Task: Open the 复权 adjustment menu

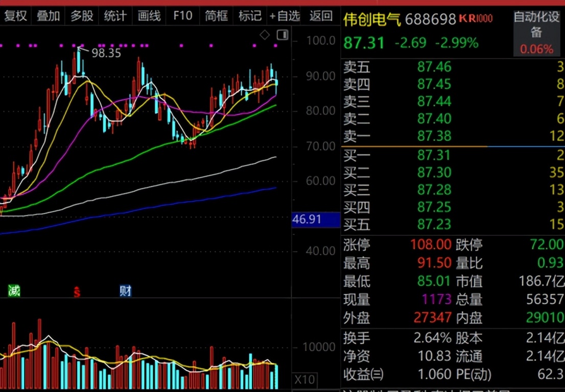Action: (x=15, y=16)
